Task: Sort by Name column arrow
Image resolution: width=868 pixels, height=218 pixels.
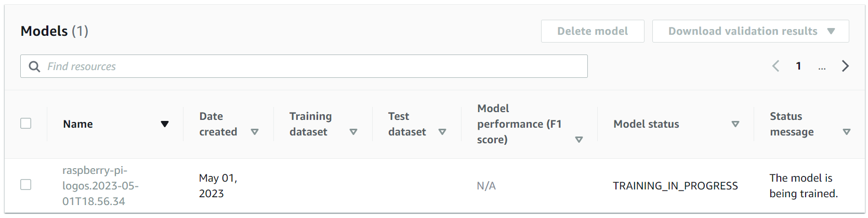Action: 165,124
